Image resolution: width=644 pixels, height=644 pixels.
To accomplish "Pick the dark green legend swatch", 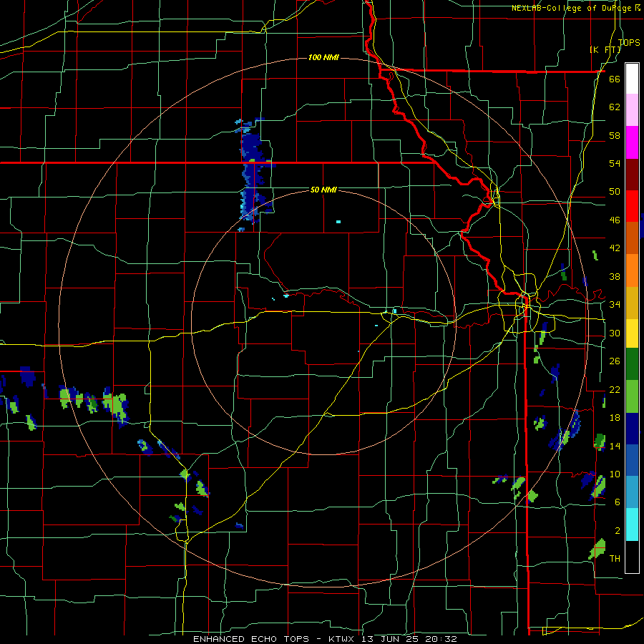I will click(632, 364).
